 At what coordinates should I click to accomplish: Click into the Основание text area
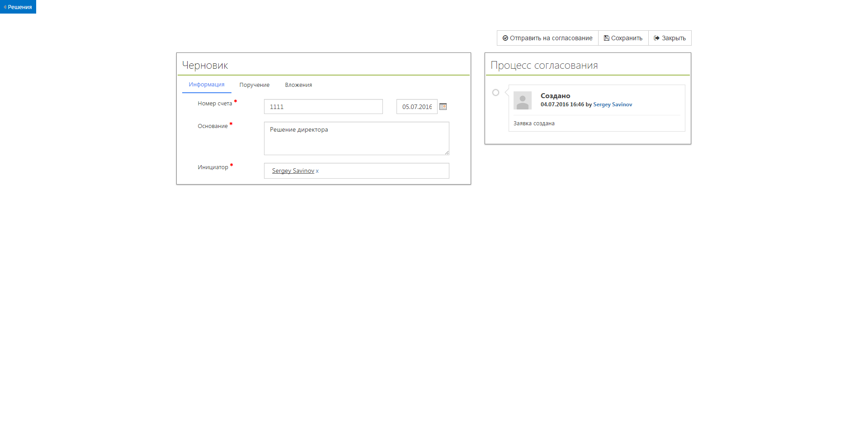[357, 138]
